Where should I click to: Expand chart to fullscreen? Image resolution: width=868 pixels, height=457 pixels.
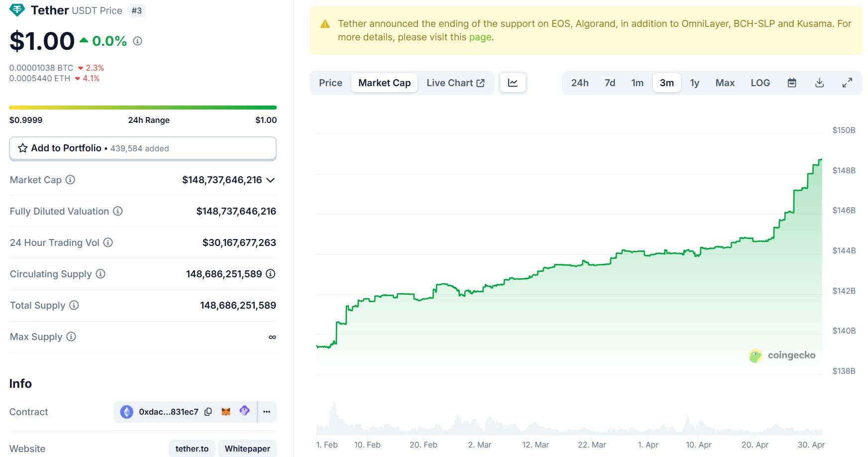[847, 83]
